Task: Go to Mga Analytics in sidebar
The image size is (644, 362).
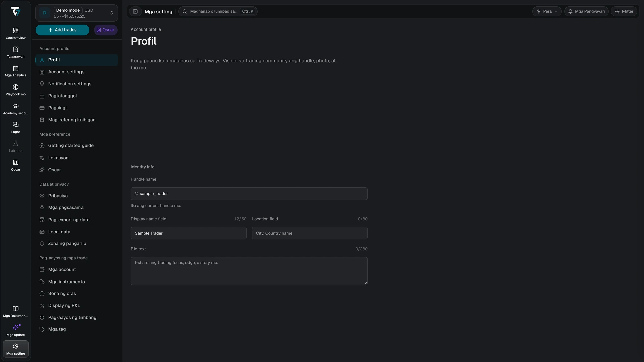Action: coord(15,71)
